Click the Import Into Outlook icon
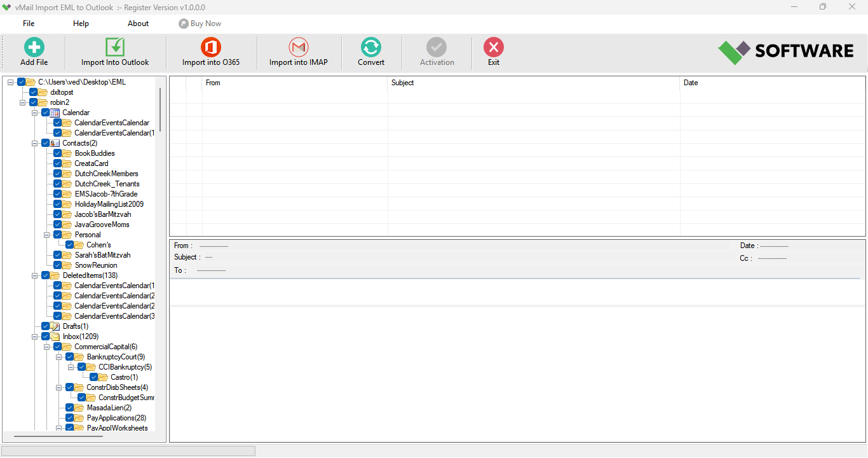The image size is (868, 458). [115, 47]
